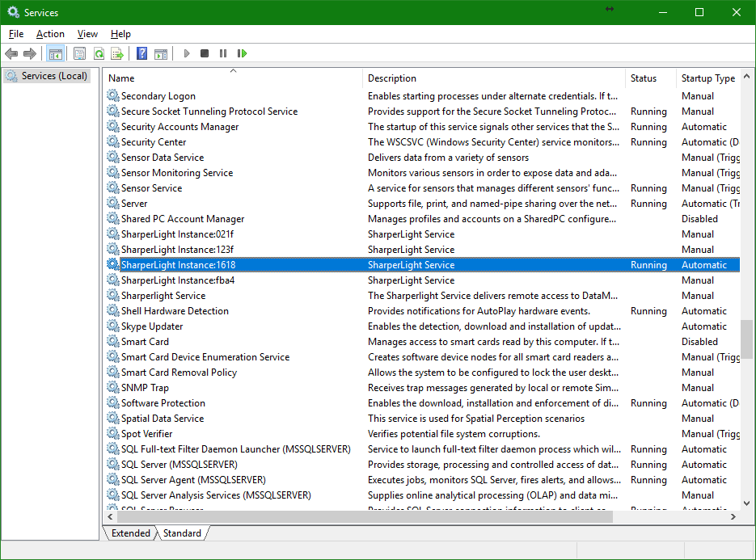
Task: Click the Forward arrow toolbar icon
Action: [x=30, y=53]
